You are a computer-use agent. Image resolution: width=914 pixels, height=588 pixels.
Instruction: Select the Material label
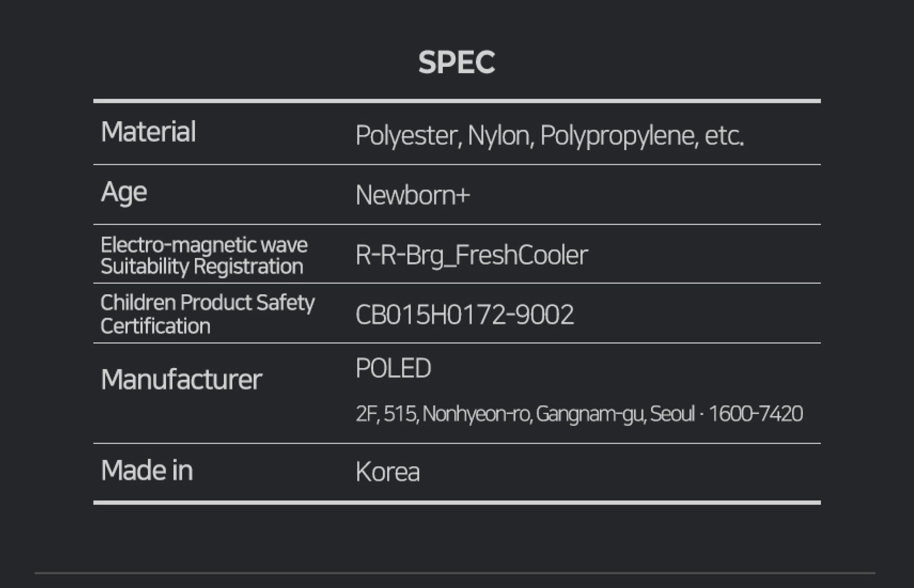click(x=148, y=131)
